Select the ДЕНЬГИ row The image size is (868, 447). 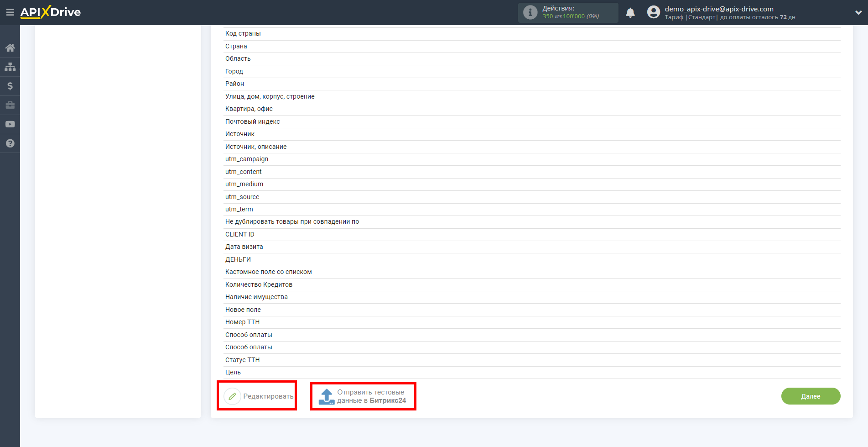(532, 260)
